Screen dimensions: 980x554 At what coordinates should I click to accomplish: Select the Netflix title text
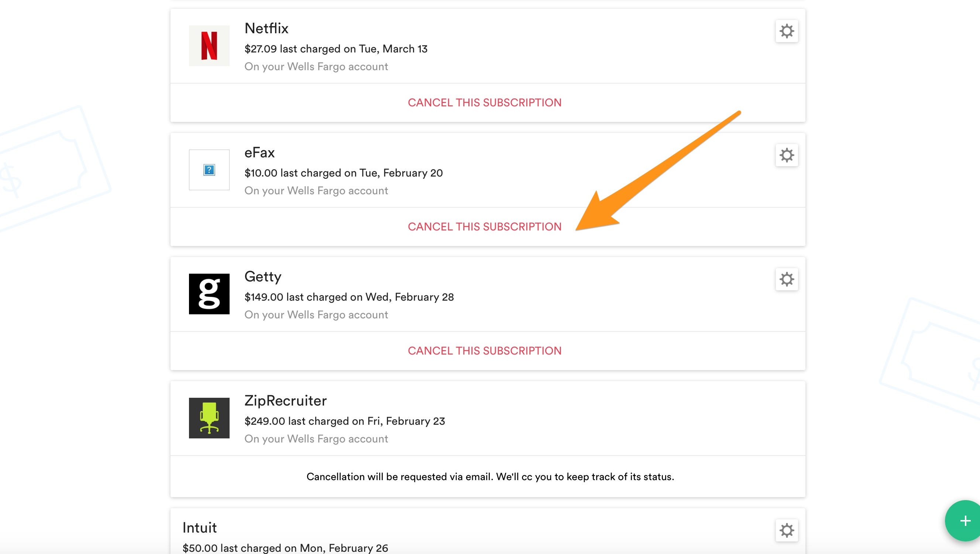[x=266, y=28]
